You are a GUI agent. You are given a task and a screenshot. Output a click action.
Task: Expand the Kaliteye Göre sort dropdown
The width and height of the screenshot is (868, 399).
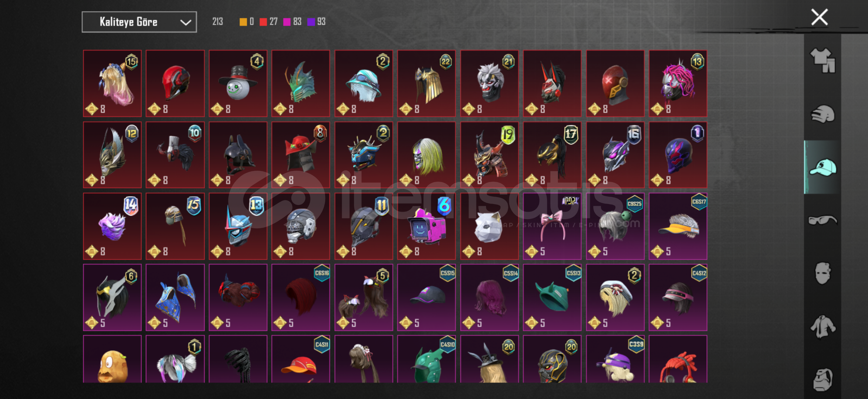[139, 22]
